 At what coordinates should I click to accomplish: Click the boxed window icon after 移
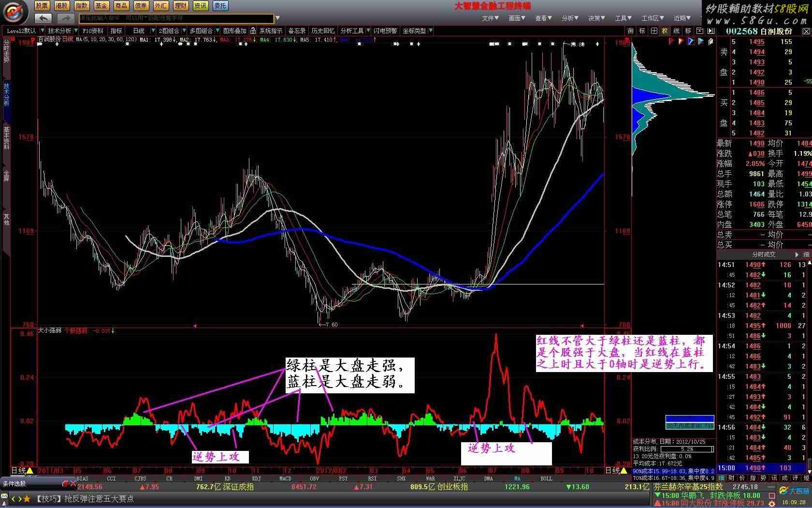699,30
